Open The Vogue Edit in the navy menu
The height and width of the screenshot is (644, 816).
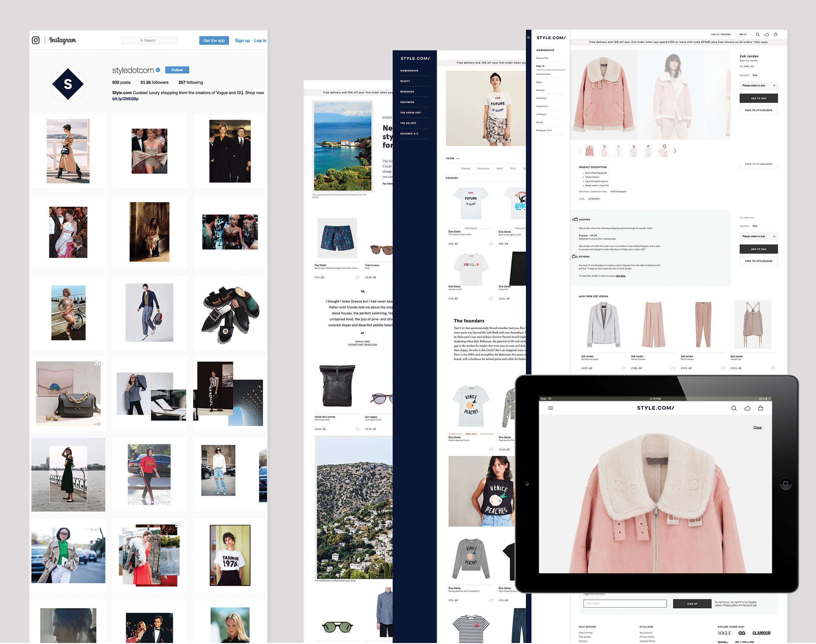click(x=410, y=112)
